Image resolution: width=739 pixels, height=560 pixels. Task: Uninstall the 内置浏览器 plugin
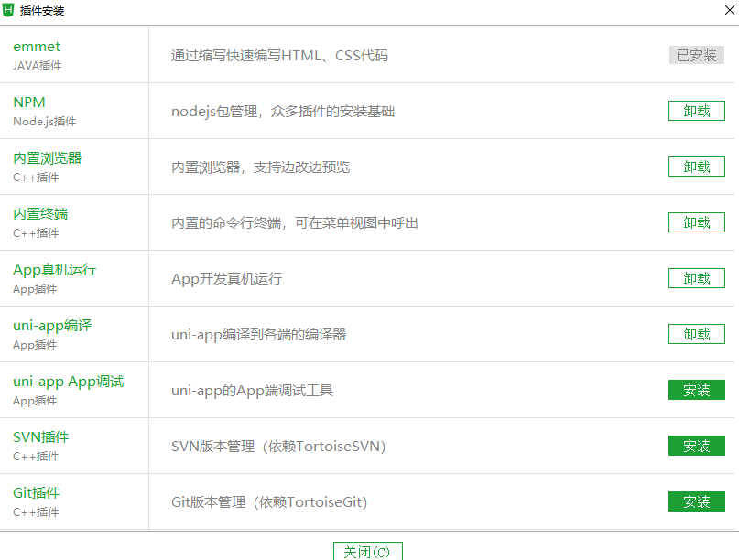coord(697,167)
